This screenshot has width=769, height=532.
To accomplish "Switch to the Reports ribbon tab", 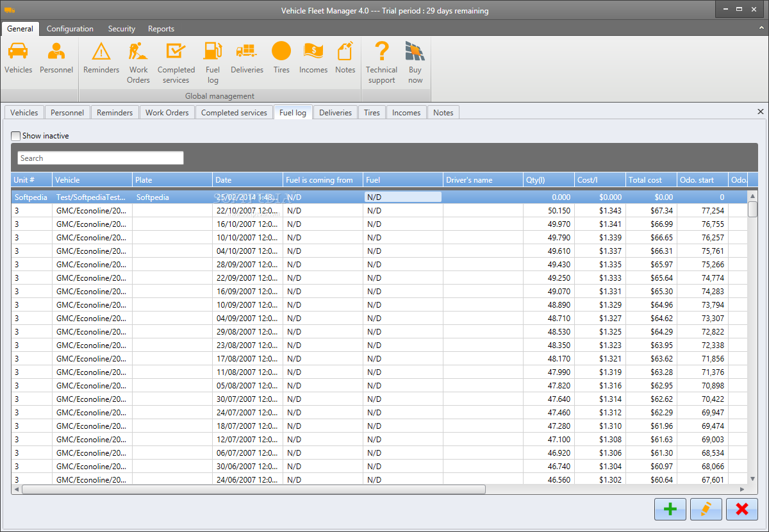I will click(161, 29).
